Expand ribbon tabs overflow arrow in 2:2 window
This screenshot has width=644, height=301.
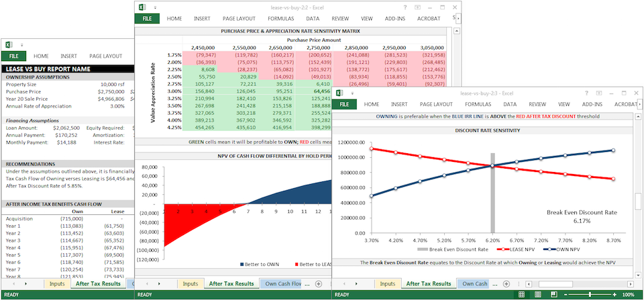point(458,19)
